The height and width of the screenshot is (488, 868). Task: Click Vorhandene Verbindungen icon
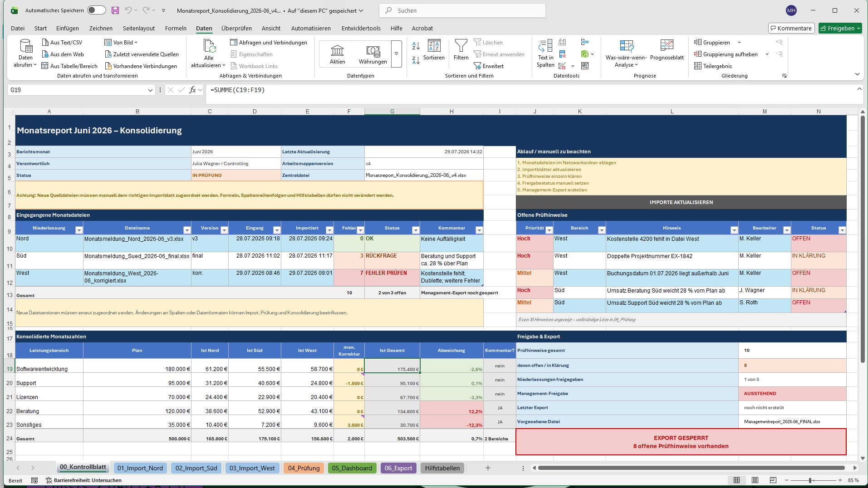pos(108,66)
